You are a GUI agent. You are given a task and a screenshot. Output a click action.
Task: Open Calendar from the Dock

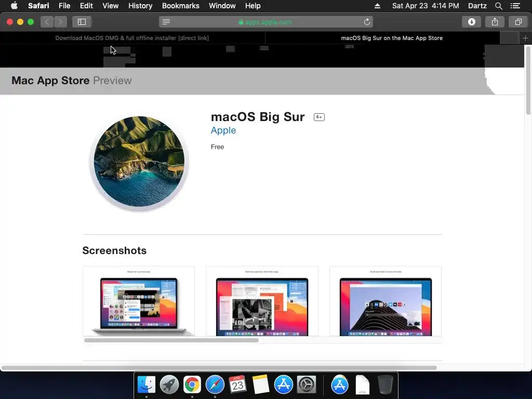tap(237, 385)
